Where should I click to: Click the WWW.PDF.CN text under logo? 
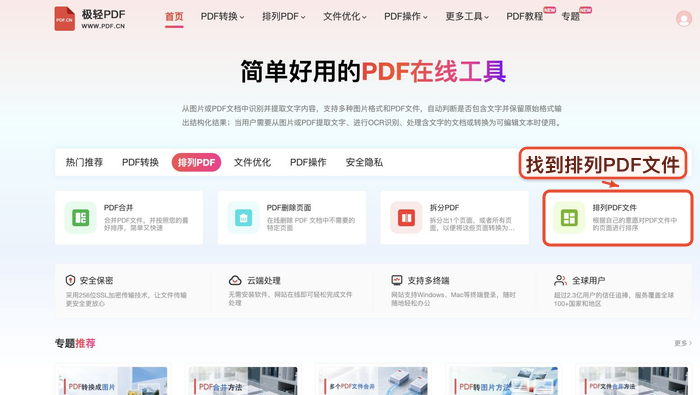[103, 26]
